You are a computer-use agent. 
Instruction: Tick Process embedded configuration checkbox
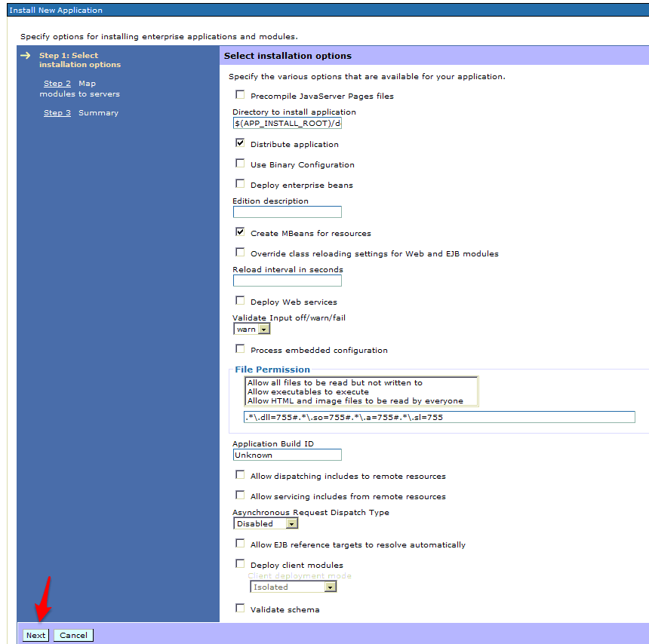tap(240, 349)
